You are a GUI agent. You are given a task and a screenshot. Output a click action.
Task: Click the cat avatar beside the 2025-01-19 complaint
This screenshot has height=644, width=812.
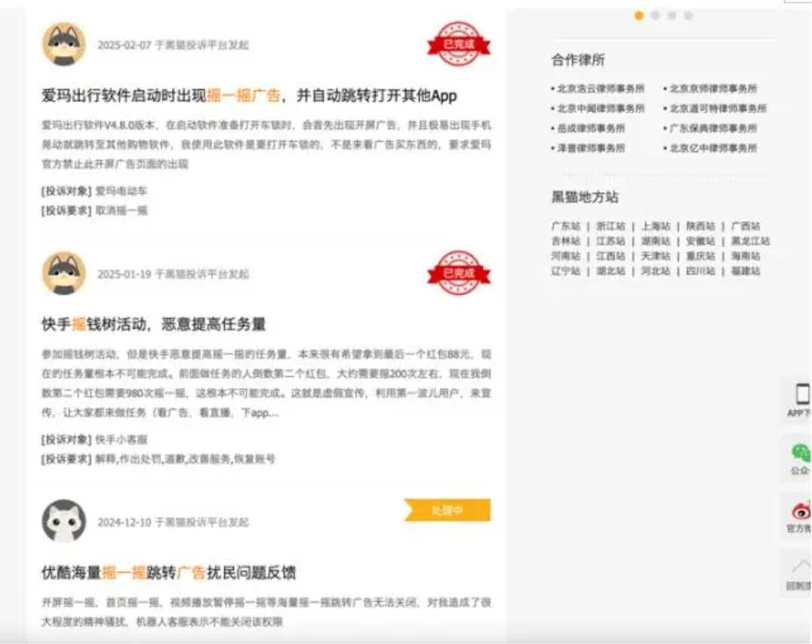[63, 273]
